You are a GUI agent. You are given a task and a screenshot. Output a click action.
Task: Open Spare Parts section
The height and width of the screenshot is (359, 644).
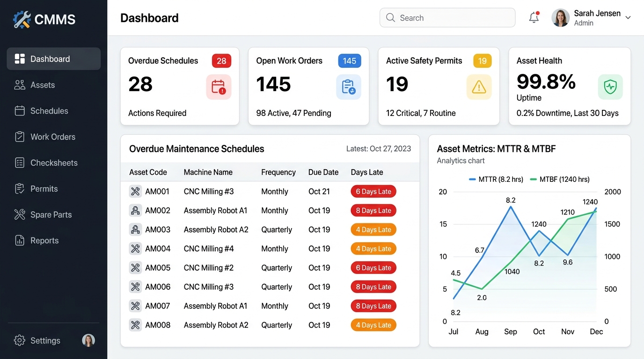[x=54, y=215]
